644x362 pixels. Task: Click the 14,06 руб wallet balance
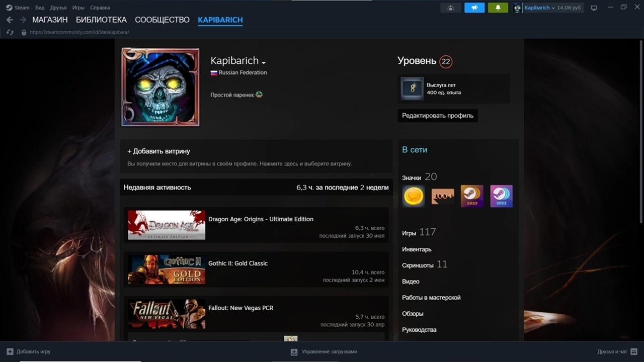[569, 8]
